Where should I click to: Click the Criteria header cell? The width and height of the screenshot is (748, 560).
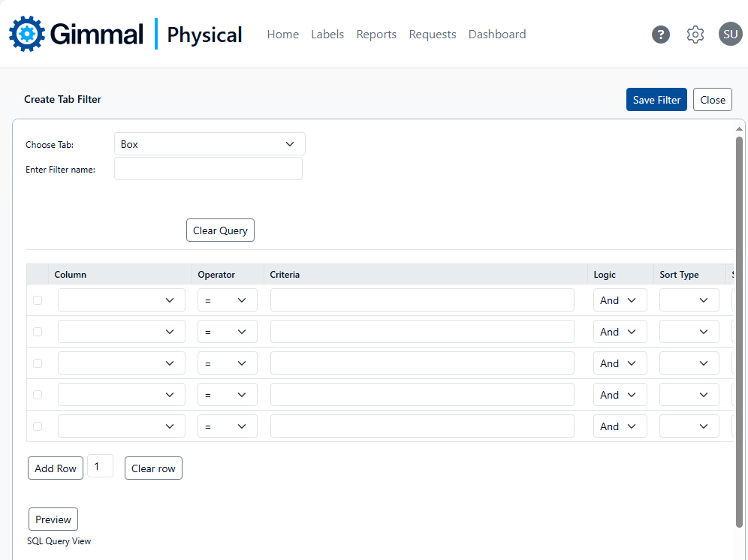[x=426, y=274]
